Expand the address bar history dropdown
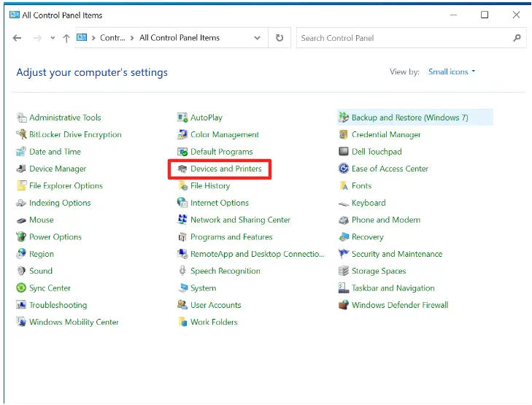532x405 pixels. click(258, 38)
